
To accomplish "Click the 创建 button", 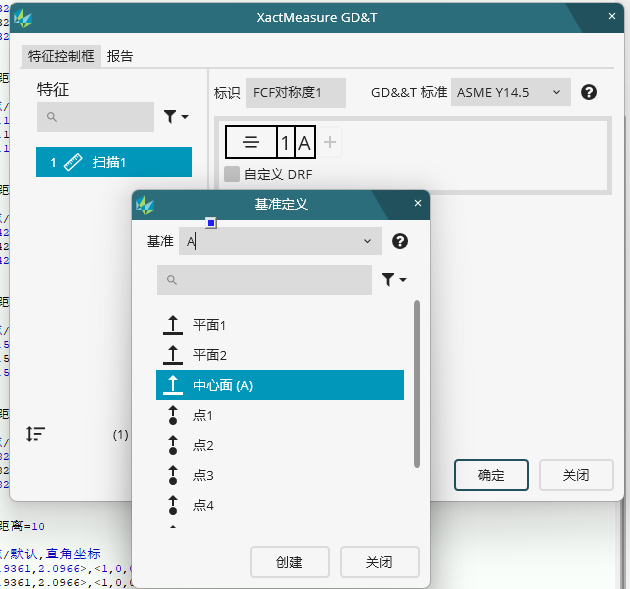I will point(290,562).
